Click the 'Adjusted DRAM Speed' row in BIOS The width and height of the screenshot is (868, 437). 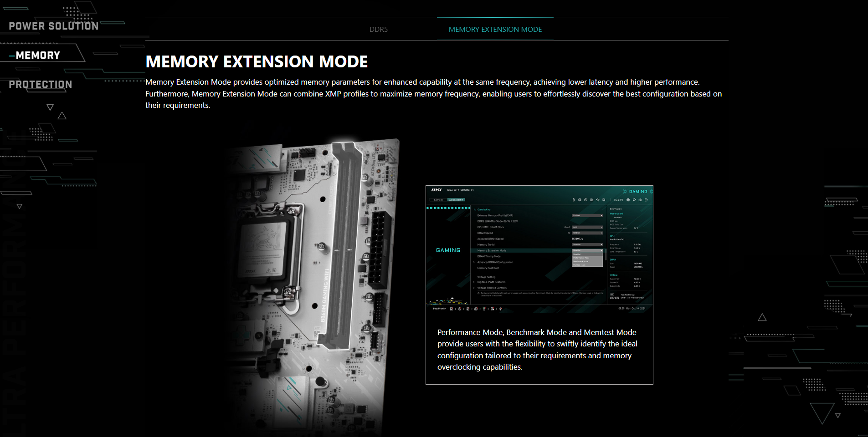[x=490, y=239]
